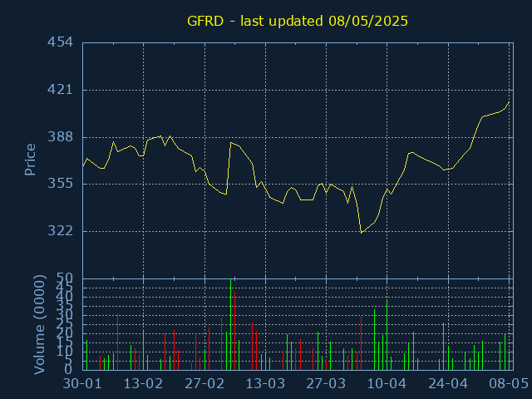Click the 10-04 date label
Image resolution: width=532 pixels, height=399 pixels.
[387, 384]
